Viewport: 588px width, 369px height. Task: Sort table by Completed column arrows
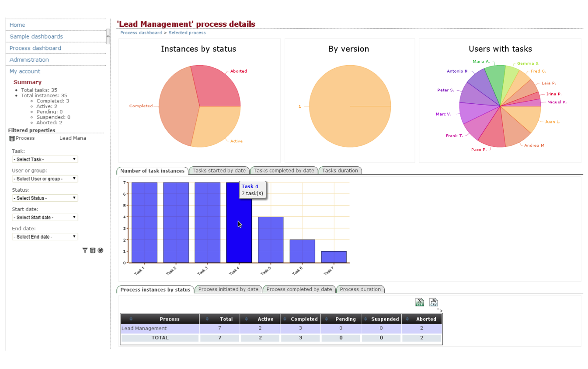(x=286, y=319)
